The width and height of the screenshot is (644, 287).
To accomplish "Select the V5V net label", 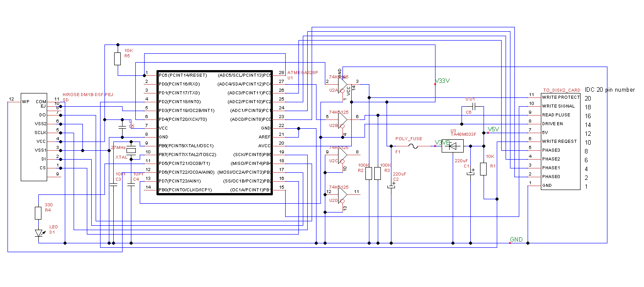I will pyautogui.click(x=493, y=129).
